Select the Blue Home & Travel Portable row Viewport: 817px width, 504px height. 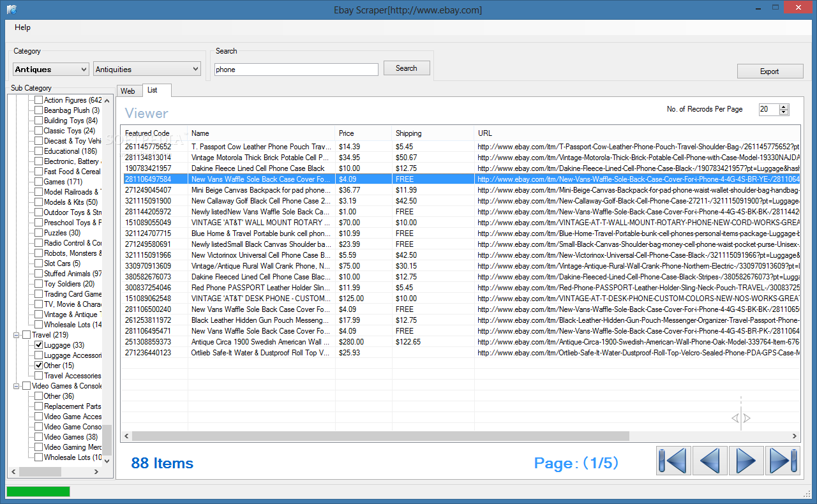point(461,233)
